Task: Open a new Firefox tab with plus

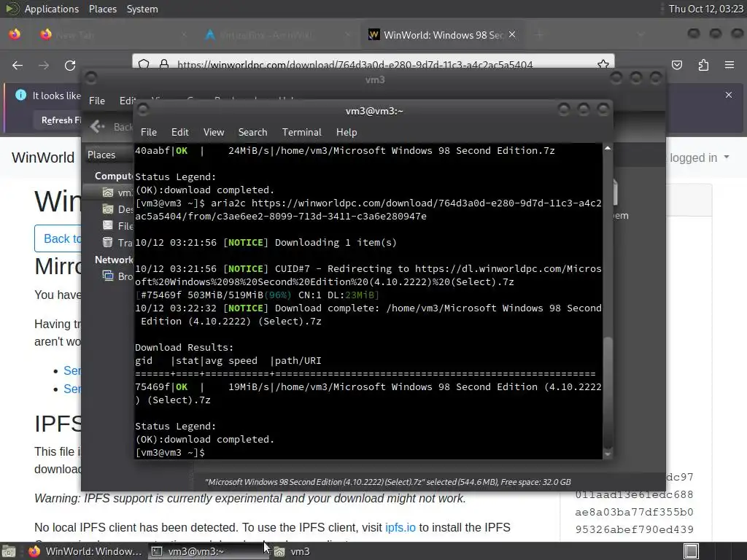Action: point(539,35)
